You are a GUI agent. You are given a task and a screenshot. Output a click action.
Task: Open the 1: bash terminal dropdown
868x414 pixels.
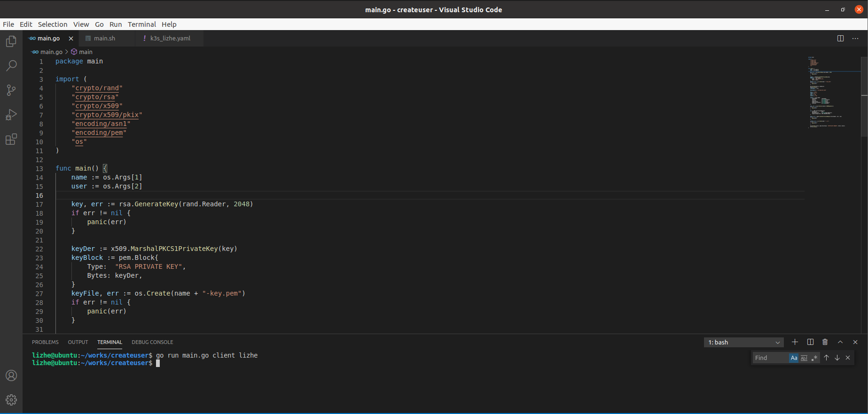click(x=744, y=342)
